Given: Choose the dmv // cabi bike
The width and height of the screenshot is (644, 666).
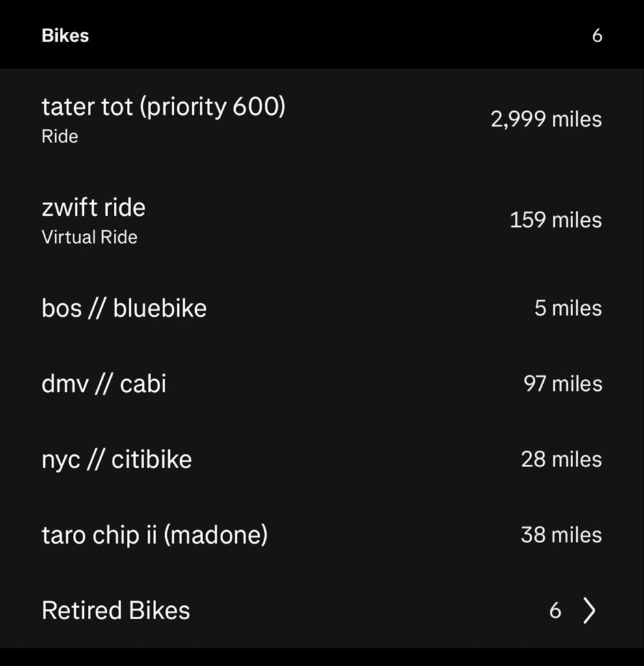Looking at the screenshot, I should pyautogui.click(x=104, y=384).
